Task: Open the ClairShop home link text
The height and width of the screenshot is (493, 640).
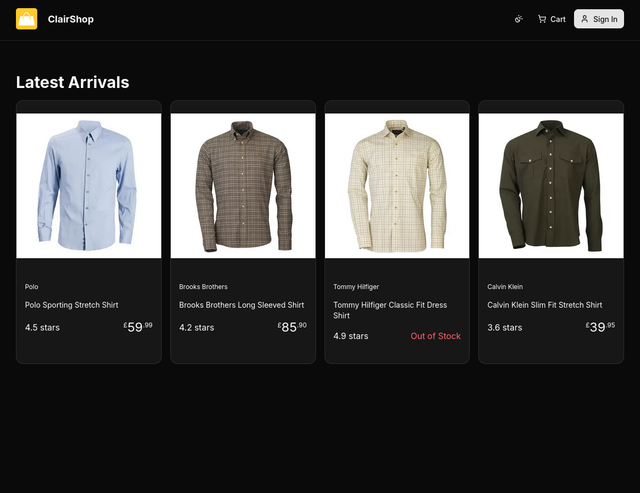Action: pyautogui.click(x=71, y=19)
